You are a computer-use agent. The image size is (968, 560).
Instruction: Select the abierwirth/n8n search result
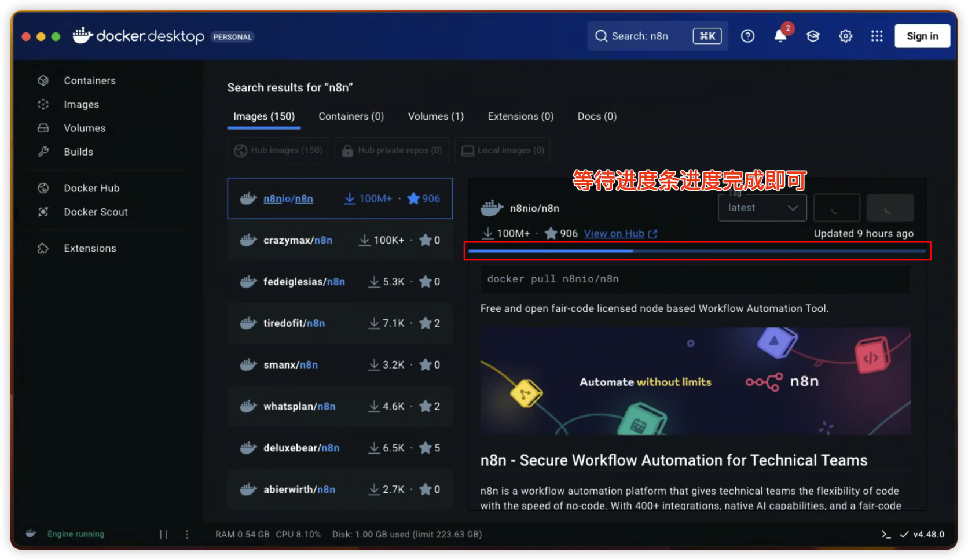click(x=340, y=489)
